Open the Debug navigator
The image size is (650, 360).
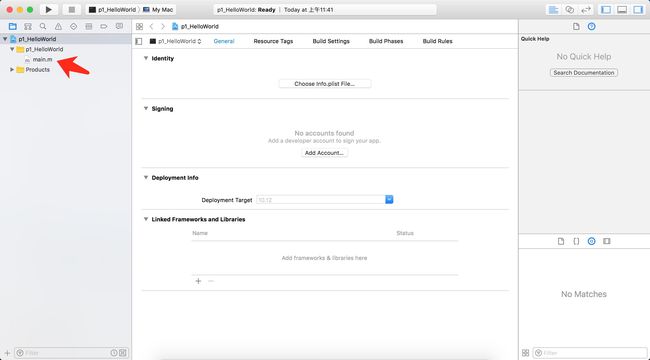click(89, 27)
